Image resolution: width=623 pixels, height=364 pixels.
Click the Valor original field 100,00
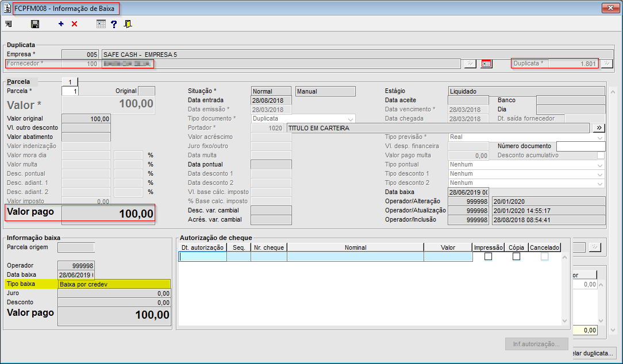coord(86,119)
